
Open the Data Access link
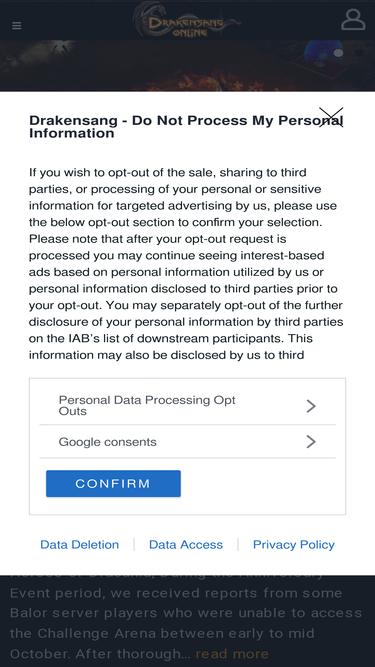coord(186,544)
